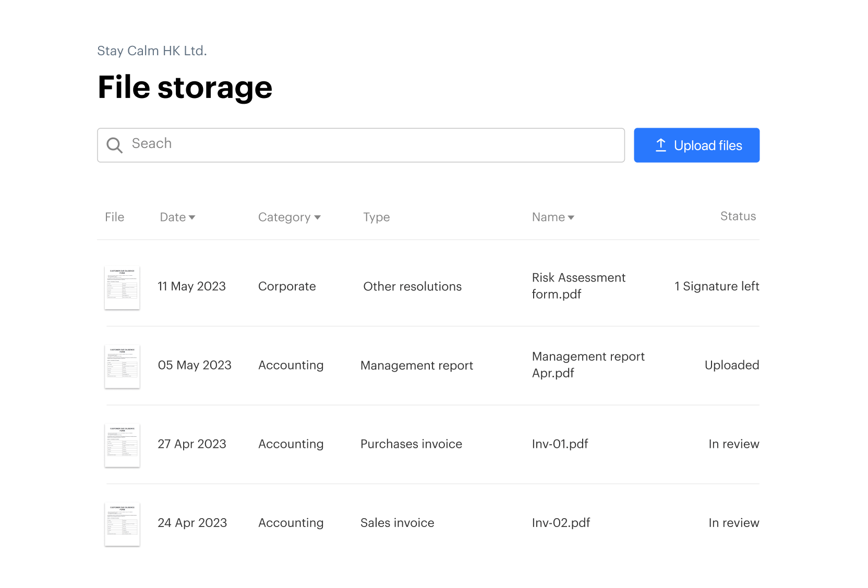Open the Management report Apr file thumbnail
This screenshot has height=588, width=868.
pos(122,366)
